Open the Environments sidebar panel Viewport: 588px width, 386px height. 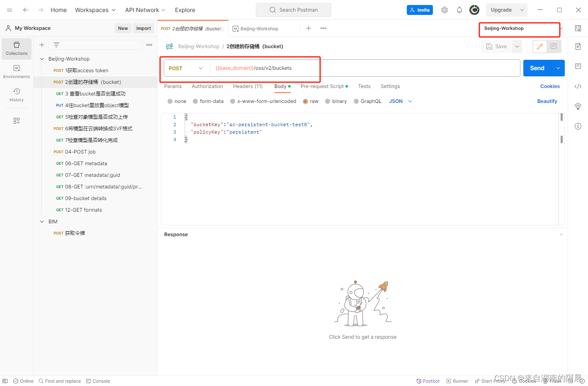16,71
